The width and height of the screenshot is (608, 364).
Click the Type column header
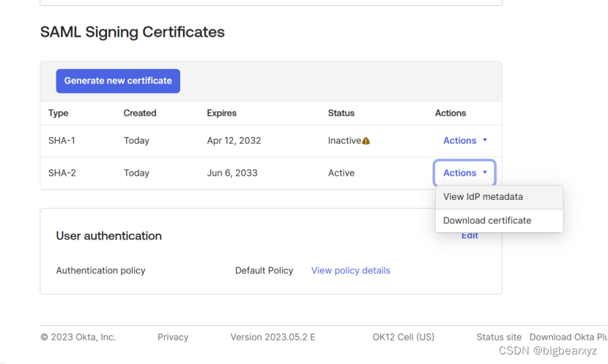pos(58,113)
